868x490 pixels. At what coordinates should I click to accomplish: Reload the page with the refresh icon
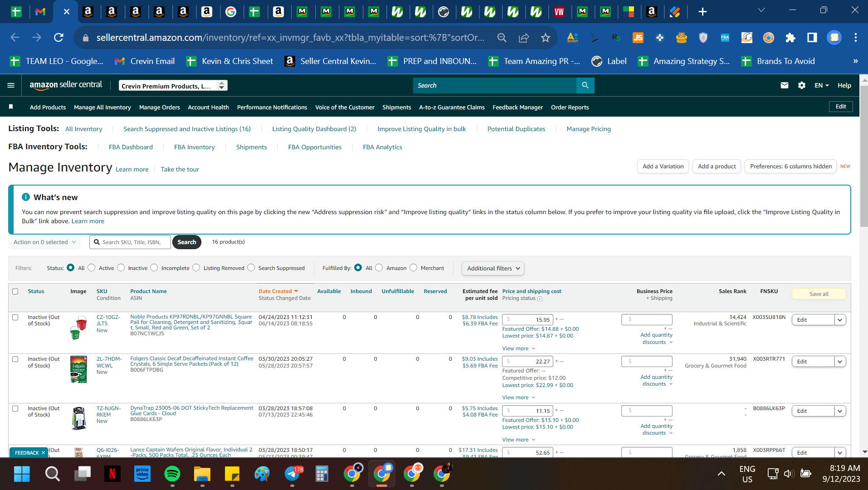pyautogui.click(x=59, y=38)
